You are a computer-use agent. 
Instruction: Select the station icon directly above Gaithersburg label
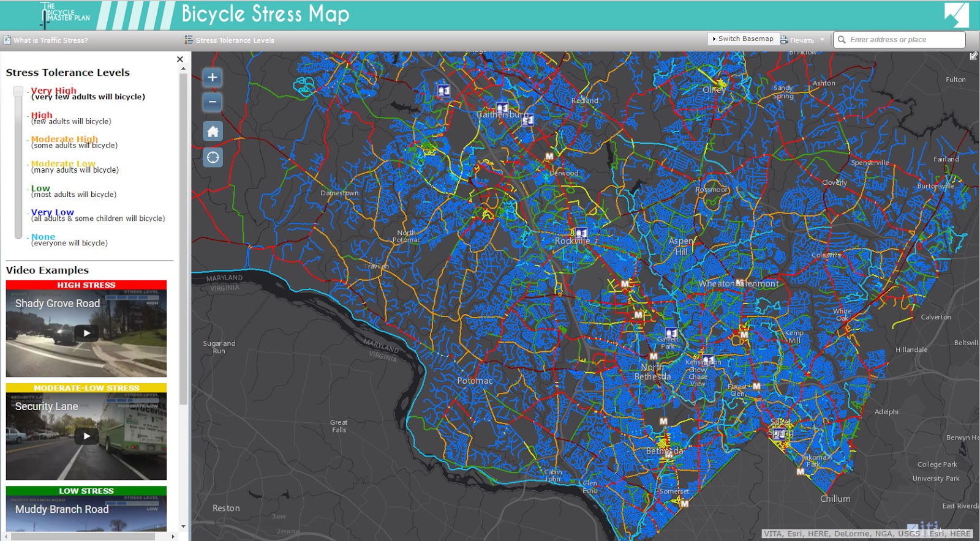(x=502, y=108)
